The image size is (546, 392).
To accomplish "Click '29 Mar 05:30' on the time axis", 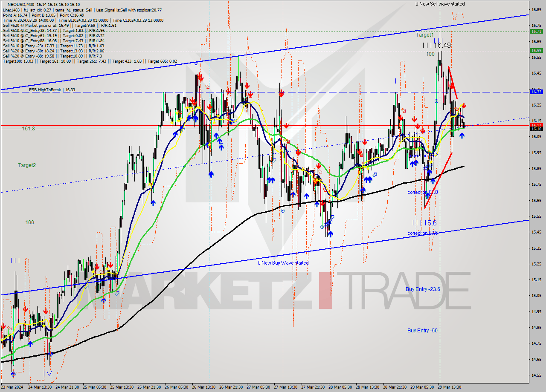I will (x=422, y=387).
